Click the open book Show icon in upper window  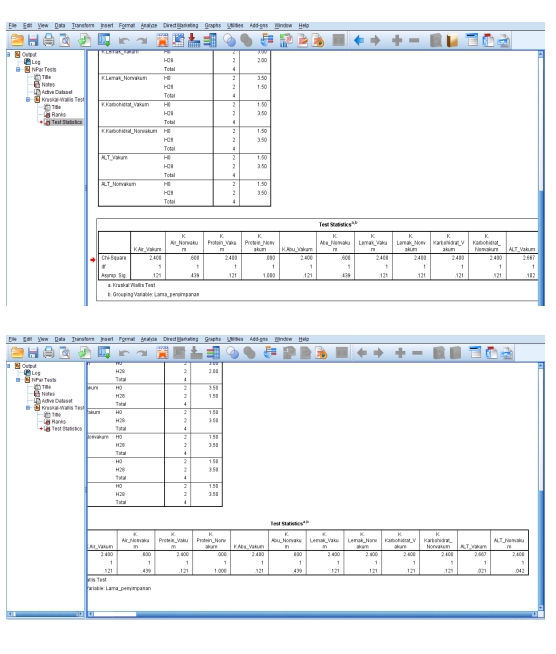[x=452, y=40]
